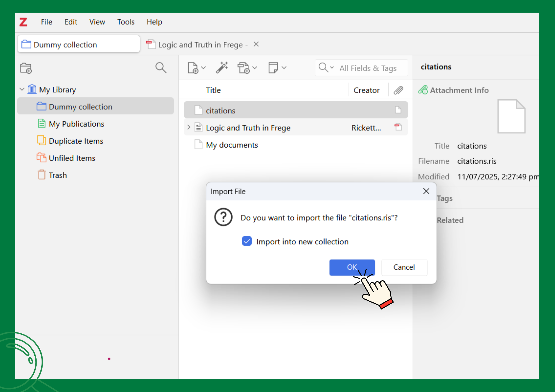Click the citations heading in item pane
Screen dimensions: 555x392
(436, 67)
